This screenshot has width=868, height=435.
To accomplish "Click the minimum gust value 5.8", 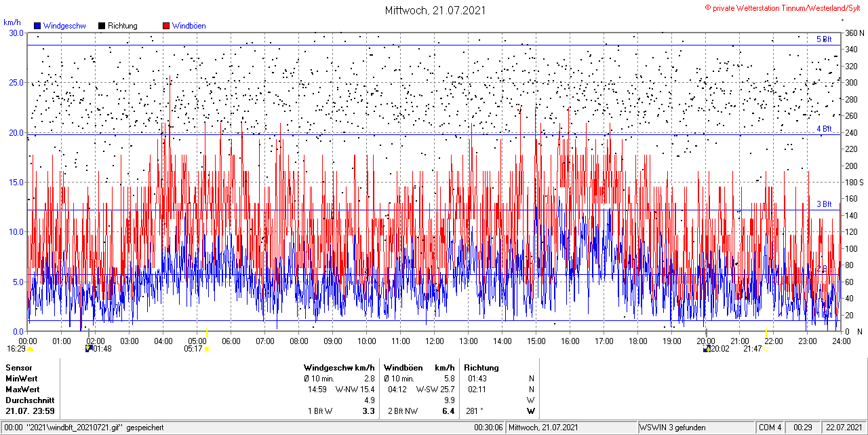I will 449,379.
